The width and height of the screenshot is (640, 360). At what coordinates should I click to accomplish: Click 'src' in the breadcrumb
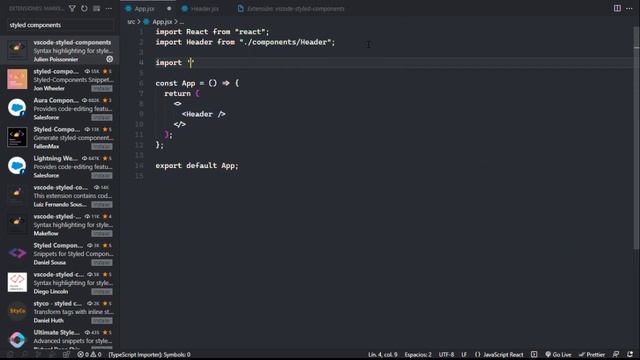[131, 22]
